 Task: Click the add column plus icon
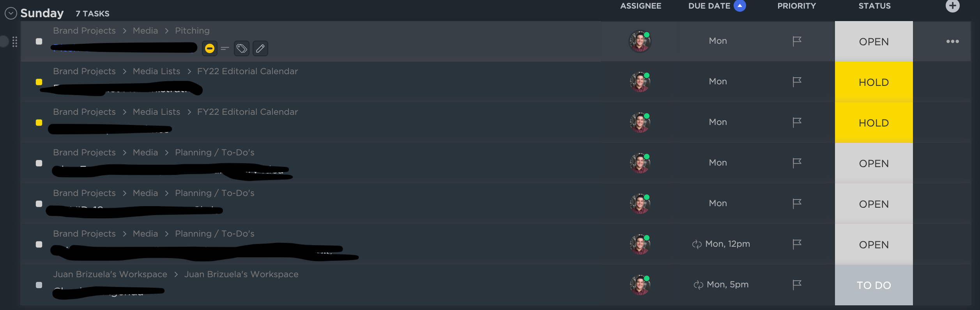(952, 5)
